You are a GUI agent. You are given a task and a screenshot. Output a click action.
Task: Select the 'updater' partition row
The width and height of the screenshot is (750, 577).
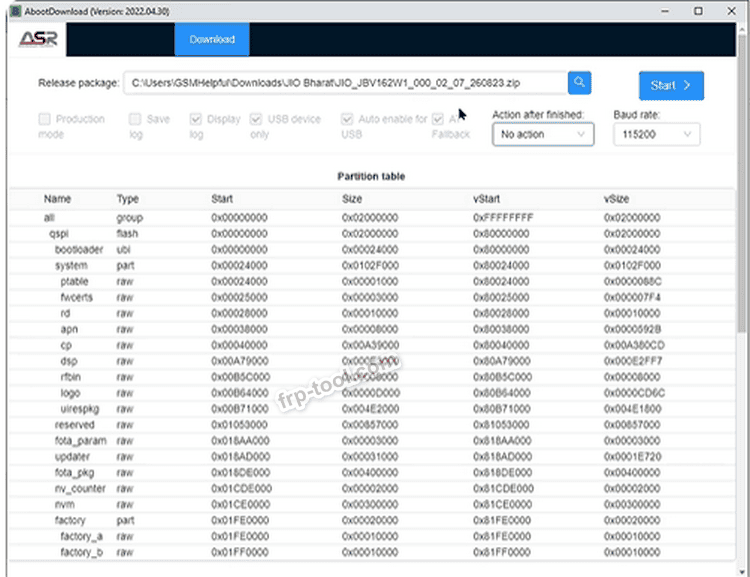pos(372,456)
